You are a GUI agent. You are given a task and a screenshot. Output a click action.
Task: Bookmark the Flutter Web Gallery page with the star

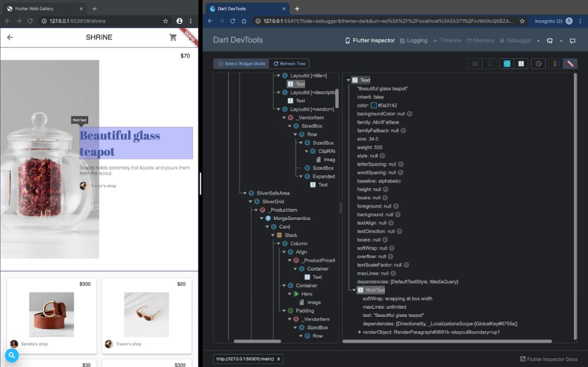[x=166, y=21]
